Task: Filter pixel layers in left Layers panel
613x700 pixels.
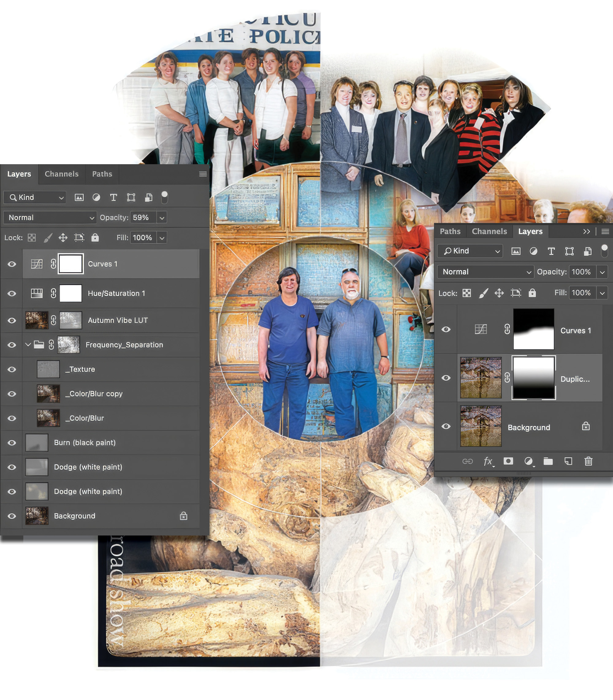Action: [79, 197]
